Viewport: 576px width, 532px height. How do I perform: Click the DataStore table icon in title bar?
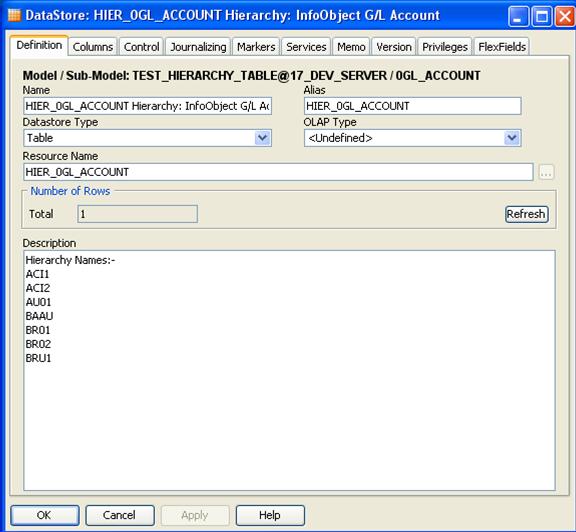(x=14, y=15)
